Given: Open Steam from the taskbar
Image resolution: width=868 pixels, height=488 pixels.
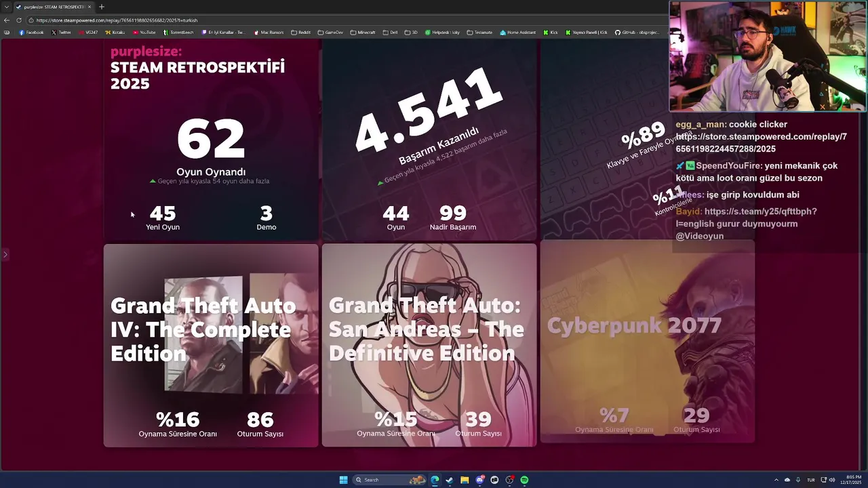Looking at the screenshot, I should point(450,480).
